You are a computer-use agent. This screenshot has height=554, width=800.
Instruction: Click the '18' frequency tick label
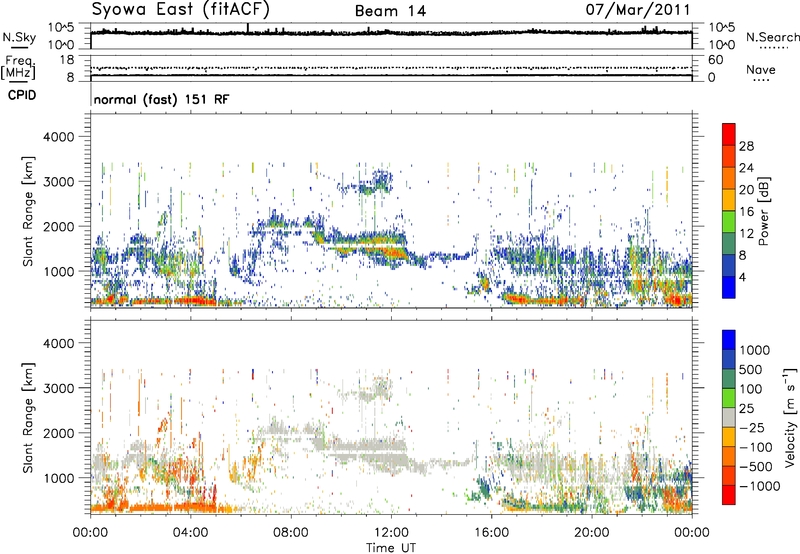(67, 60)
